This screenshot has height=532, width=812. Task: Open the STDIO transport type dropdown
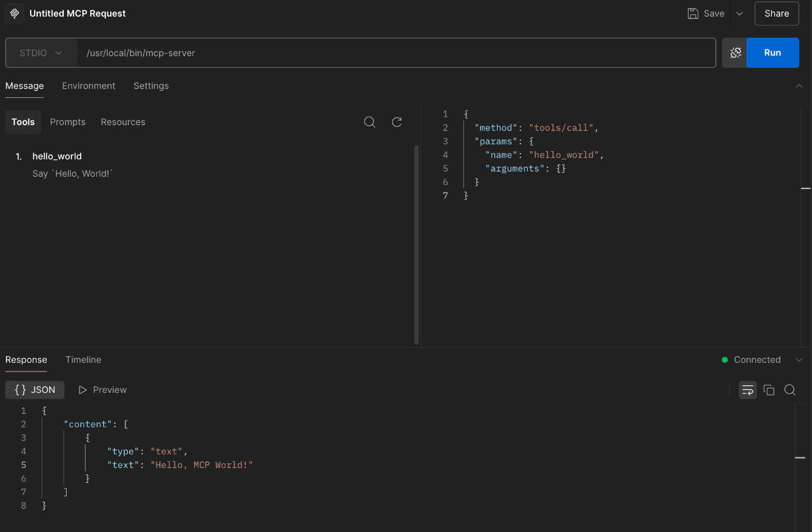click(x=41, y=53)
